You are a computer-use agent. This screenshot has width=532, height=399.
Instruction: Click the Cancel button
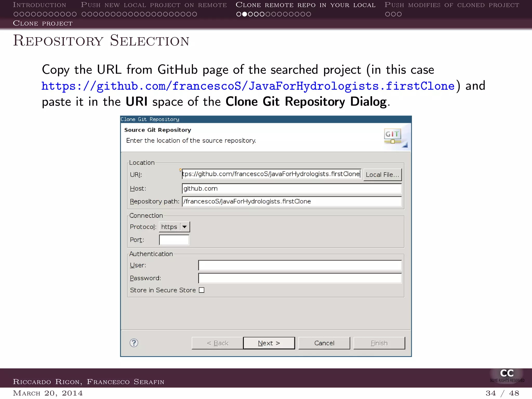tap(324, 343)
